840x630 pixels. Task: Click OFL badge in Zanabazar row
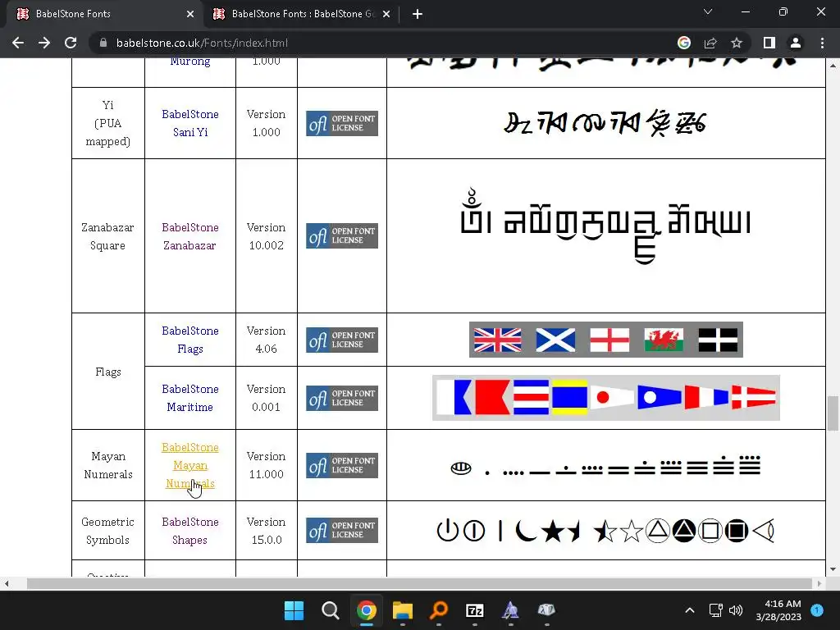coord(342,236)
